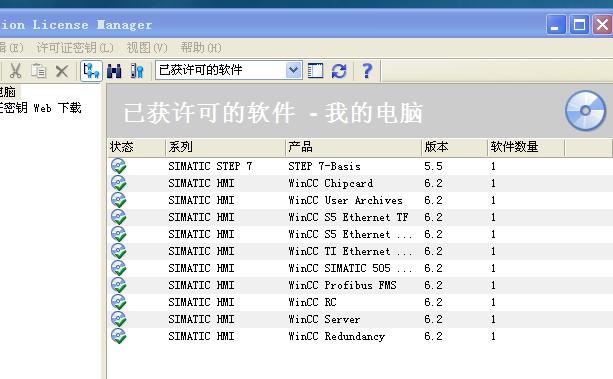The image size is (613, 379).
Task: Open the 已获许可的软件 view dropdown
Action: pos(293,70)
